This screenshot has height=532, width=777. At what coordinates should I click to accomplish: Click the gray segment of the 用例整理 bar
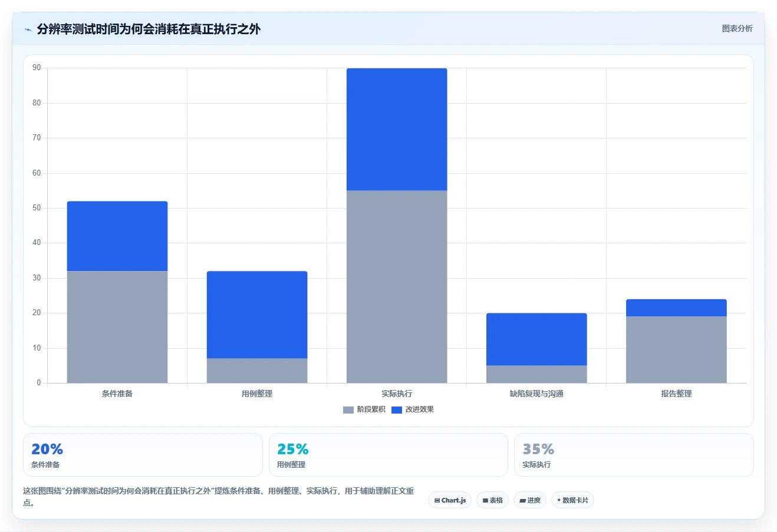click(257, 371)
